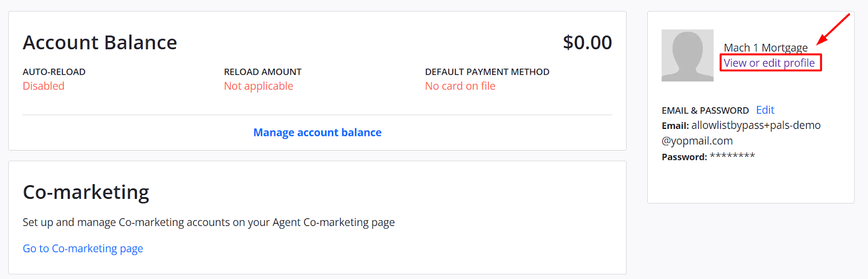Click the No card on file status
Image resolution: width=868 pixels, height=279 pixels.
tap(460, 86)
